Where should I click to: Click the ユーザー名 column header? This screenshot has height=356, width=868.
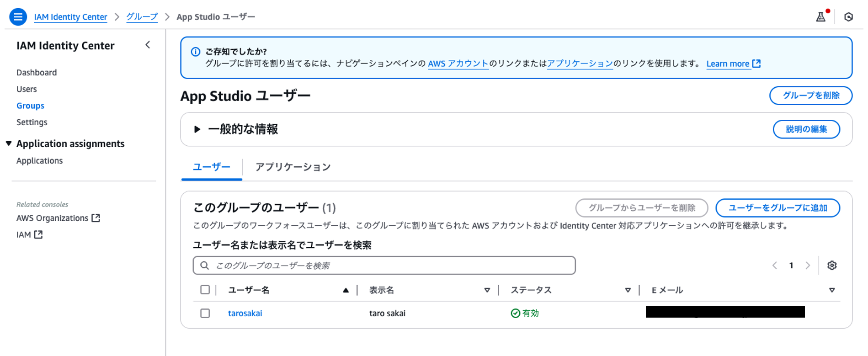point(249,290)
